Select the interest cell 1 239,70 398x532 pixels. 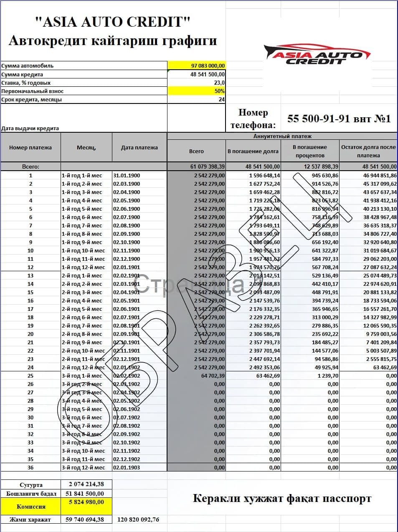310,376
